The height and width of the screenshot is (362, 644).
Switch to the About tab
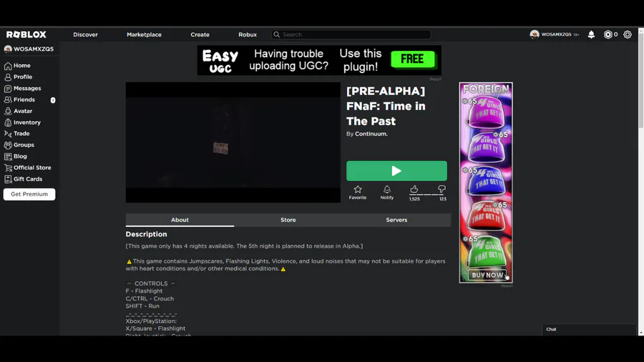pyautogui.click(x=180, y=220)
